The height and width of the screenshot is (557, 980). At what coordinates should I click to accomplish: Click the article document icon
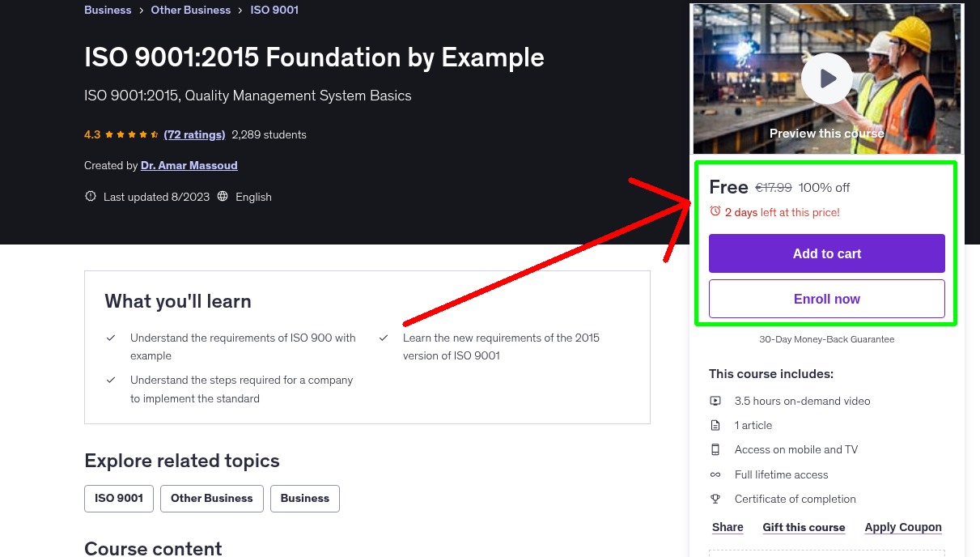715,424
